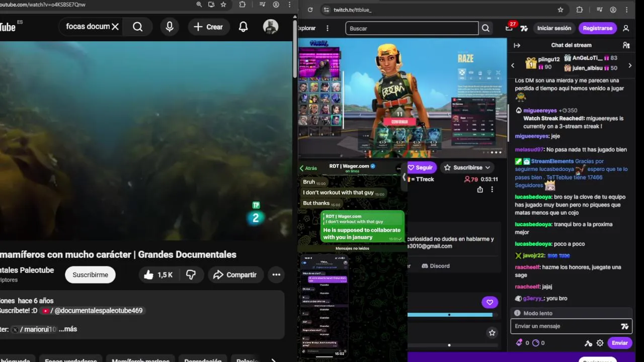Open Chrome three-dot menu in Twitch window
The height and width of the screenshot is (362, 644).
(x=627, y=10)
